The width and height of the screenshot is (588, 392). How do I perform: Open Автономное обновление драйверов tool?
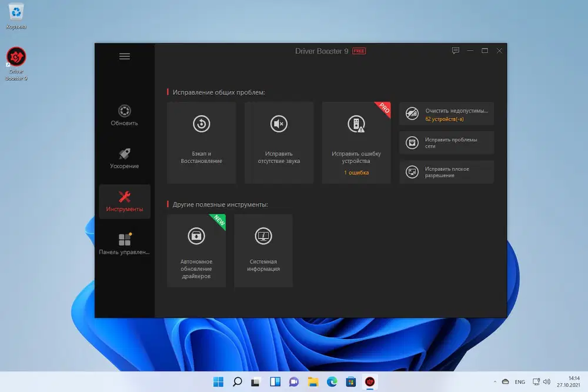[x=196, y=251]
